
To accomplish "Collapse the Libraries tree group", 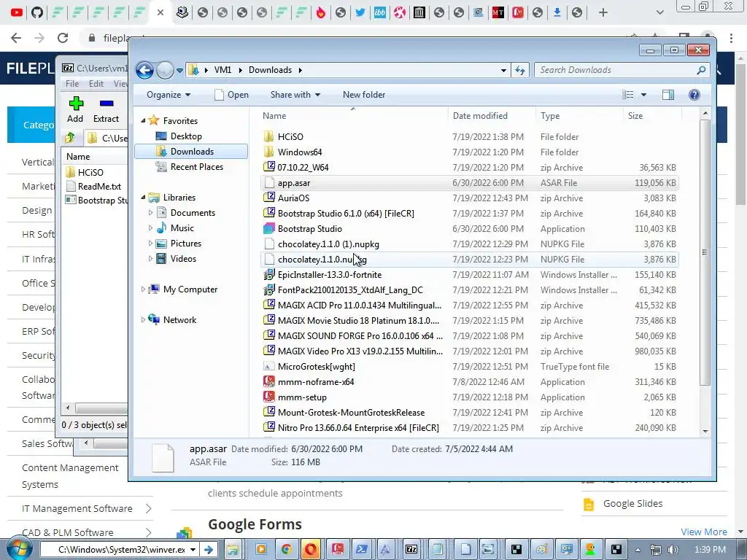I will 143,198.
